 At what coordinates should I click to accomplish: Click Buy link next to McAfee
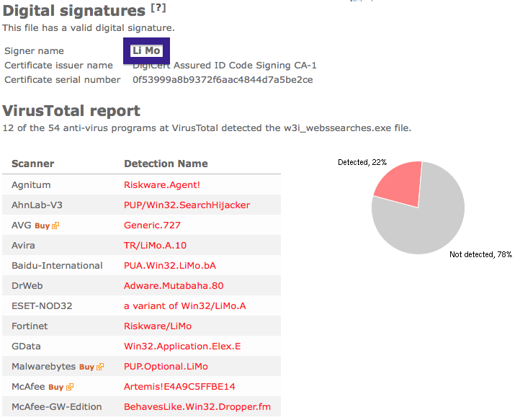56,387
